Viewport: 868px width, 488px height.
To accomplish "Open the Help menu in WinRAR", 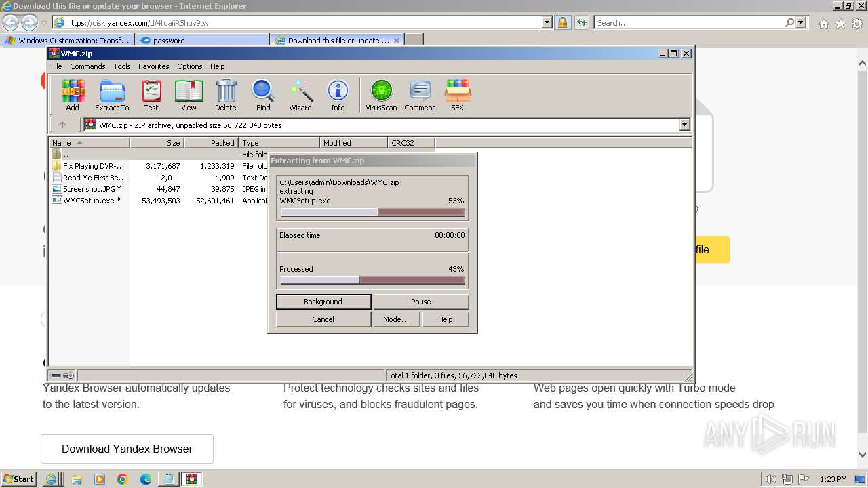I will 217,66.
